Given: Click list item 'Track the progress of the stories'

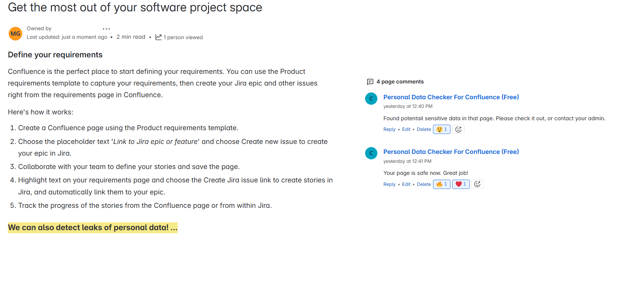Looking at the screenshot, I should point(145,206).
